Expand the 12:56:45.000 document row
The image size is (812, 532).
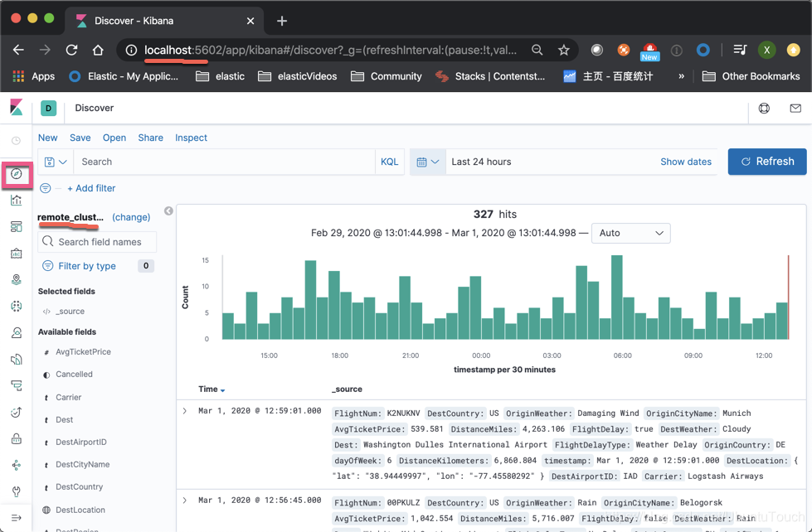(x=185, y=501)
